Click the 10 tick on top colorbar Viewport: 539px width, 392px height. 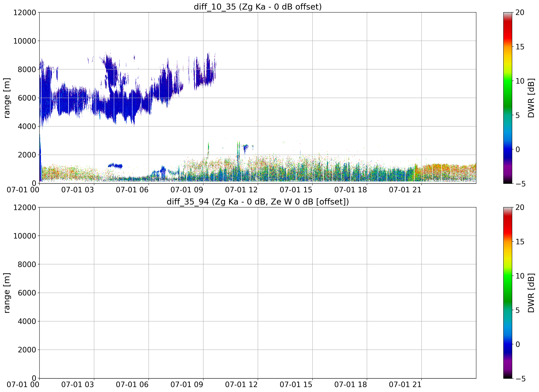pos(520,81)
